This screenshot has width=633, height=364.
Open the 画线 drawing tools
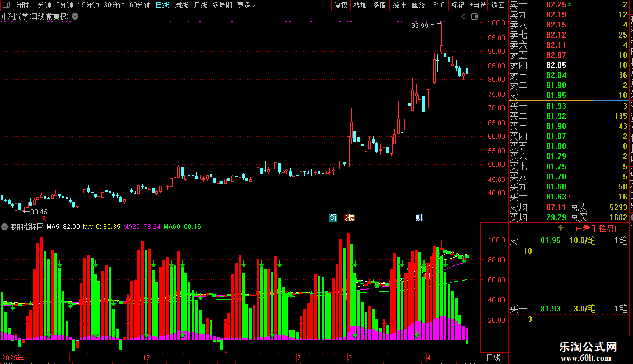418,5
